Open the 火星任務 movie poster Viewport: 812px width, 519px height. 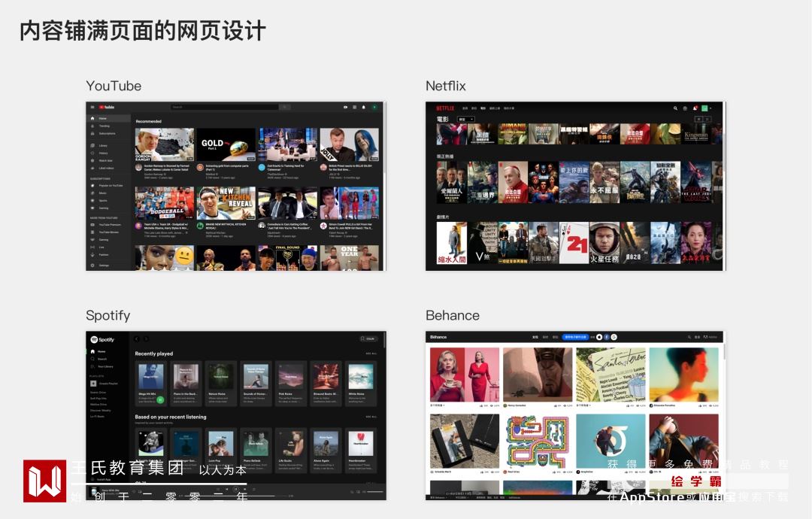click(604, 243)
